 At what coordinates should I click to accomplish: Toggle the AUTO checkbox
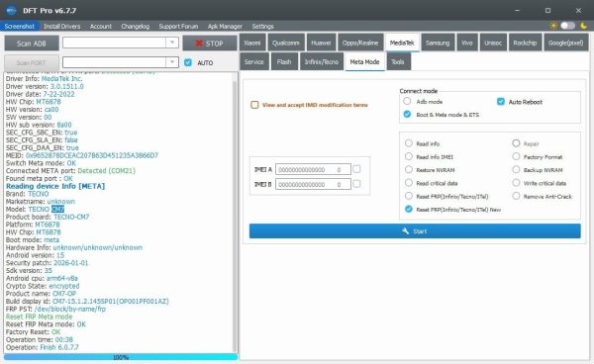coord(188,62)
